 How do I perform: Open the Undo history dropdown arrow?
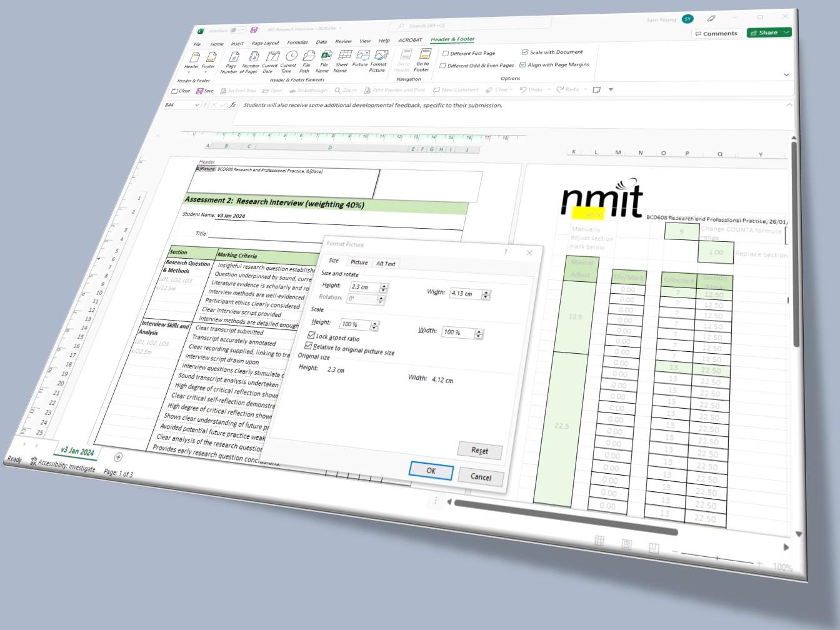(x=549, y=89)
